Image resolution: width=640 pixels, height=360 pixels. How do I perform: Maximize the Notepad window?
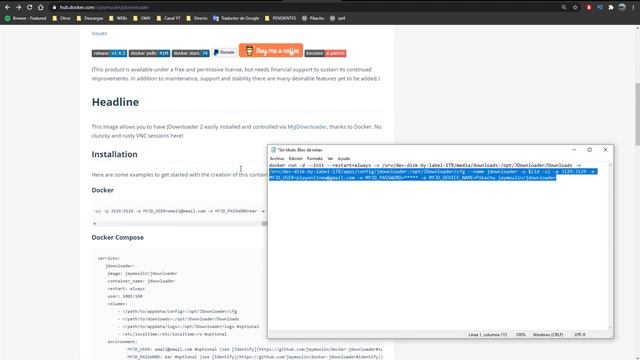(x=589, y=150)
